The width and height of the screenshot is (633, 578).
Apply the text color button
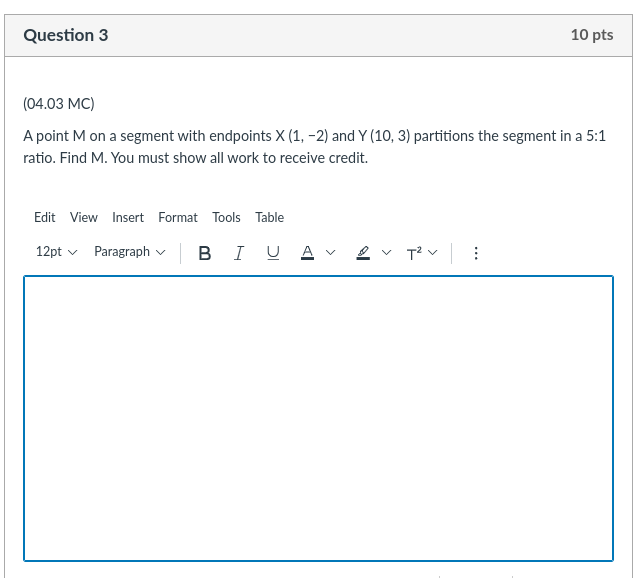pyautogui.click(x=307, y=253)
